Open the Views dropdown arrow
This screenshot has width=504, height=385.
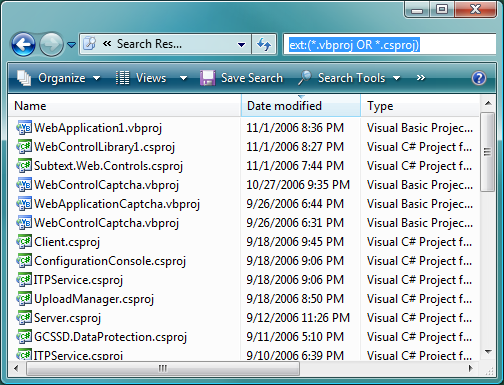click(x=183, y=78)
